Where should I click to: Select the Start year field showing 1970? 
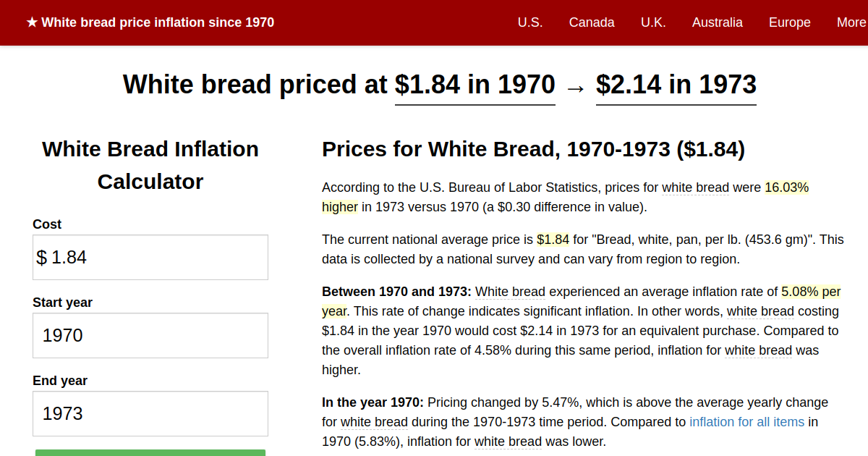pos(150,335)
